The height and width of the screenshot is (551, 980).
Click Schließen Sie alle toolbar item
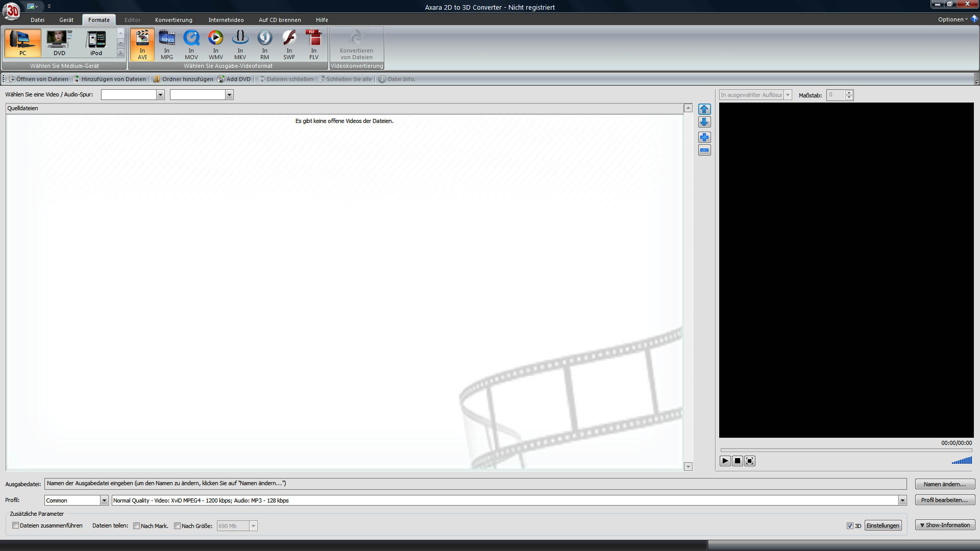point(346,79)
